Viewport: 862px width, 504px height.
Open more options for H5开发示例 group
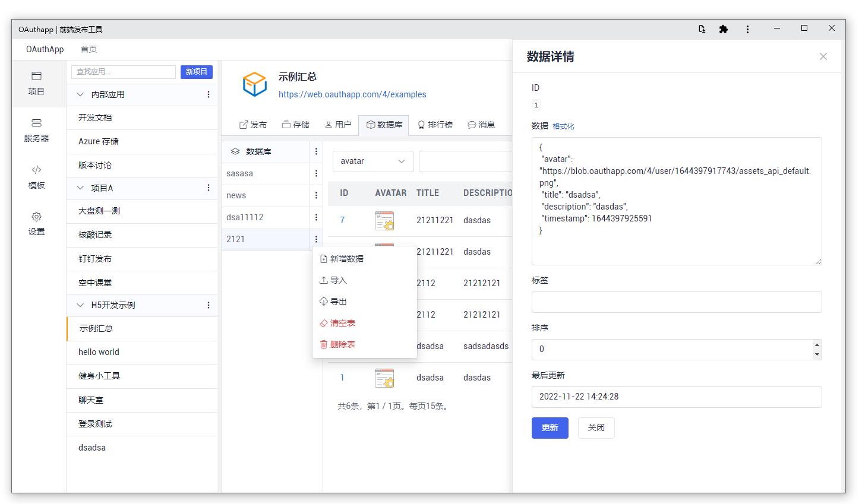click(x=209, y=305)
